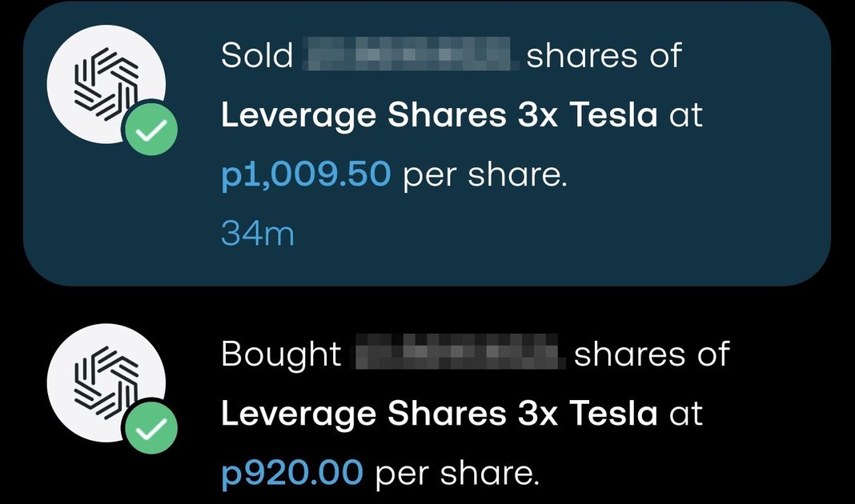
Task: Tap the green checkmark badge on the Bought notification
Action: (149, 430)
